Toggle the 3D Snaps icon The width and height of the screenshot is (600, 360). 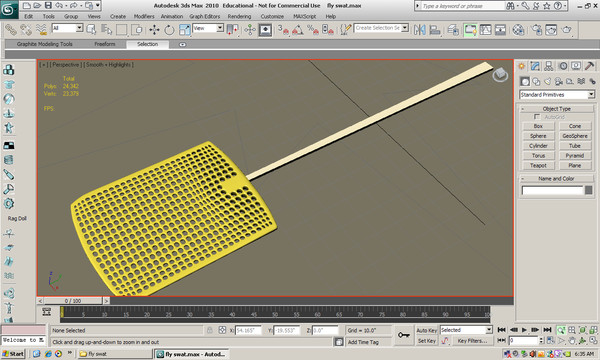283,29
